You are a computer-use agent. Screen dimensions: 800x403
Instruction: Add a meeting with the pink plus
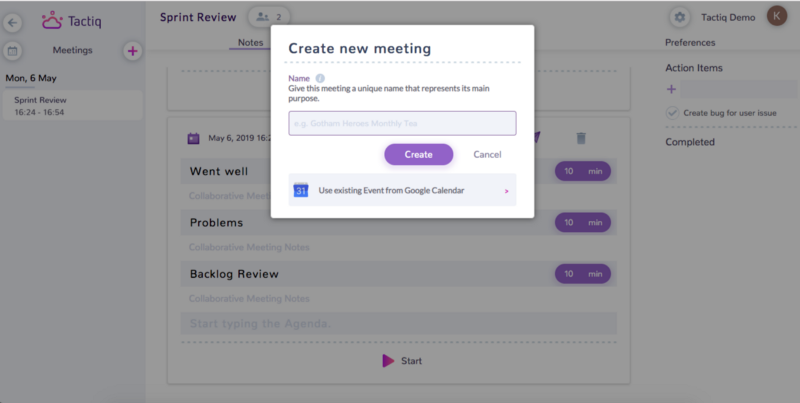click(132, 51)
